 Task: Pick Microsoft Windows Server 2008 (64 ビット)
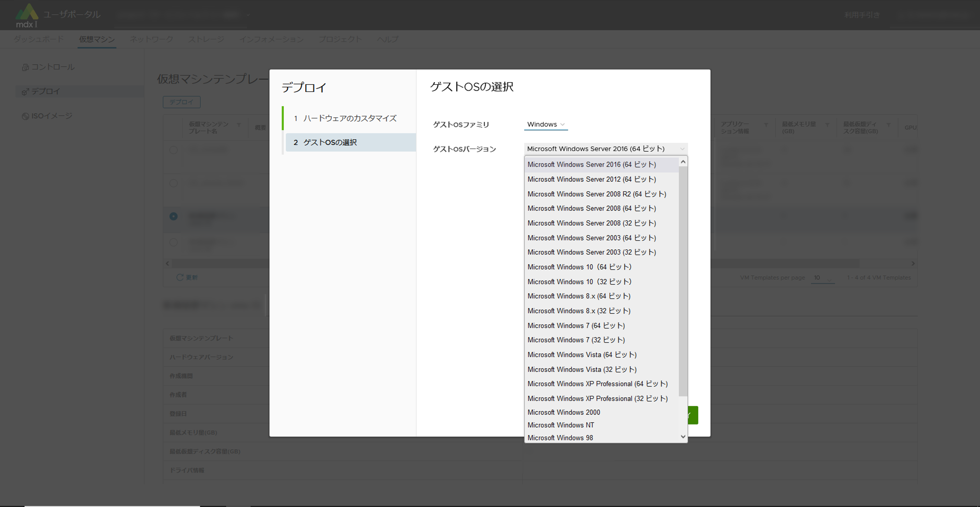[x=601, y=208]
